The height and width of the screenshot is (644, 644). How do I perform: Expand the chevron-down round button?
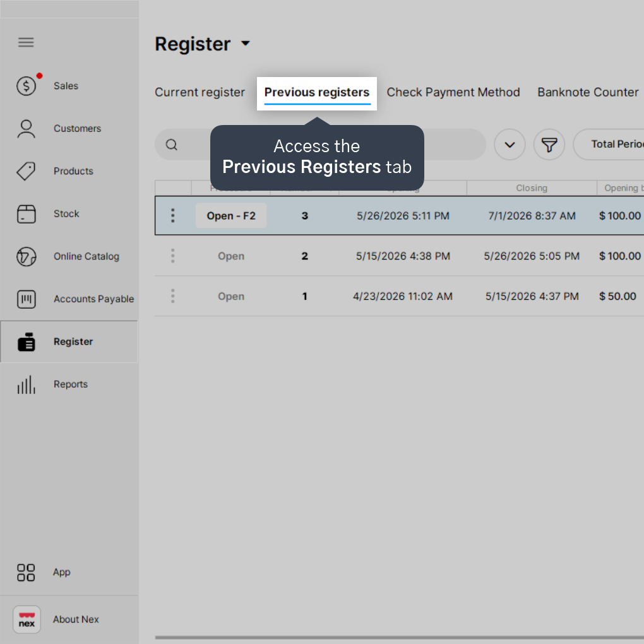[510, 145]
